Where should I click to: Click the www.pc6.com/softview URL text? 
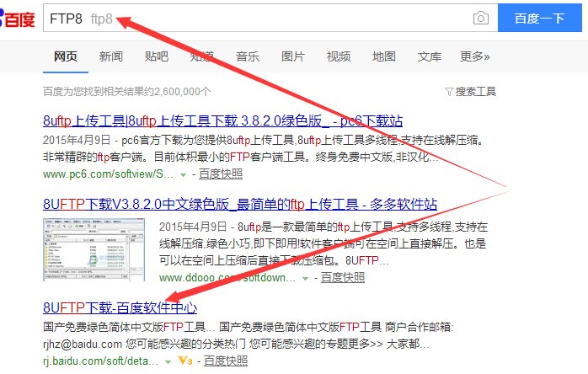pyautogui.click(x=108, y=174)
